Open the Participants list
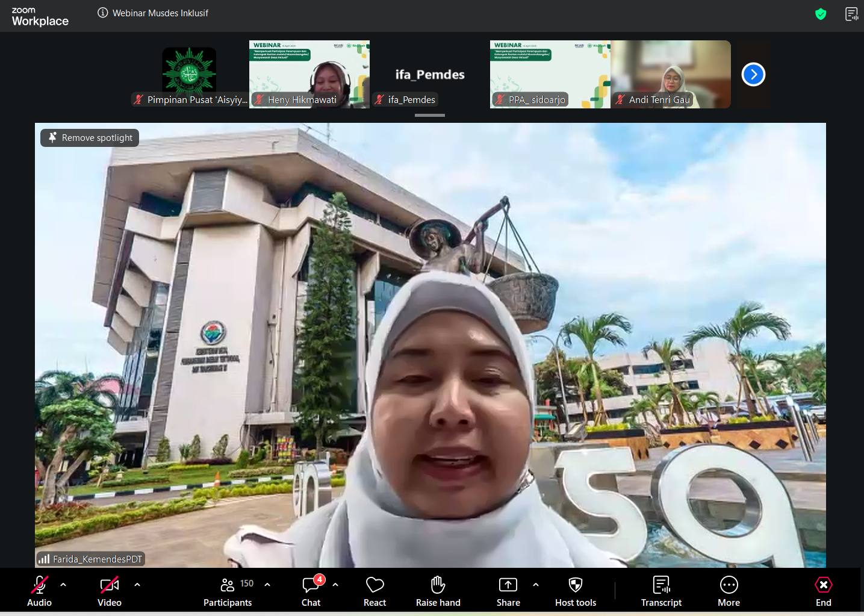The width and height of the screenshot is (864, 616). 228,591
